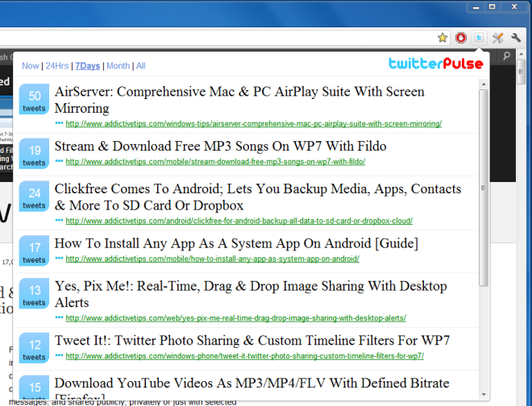
Task: Select the 7Days time filter
Action: click(88, 66)
